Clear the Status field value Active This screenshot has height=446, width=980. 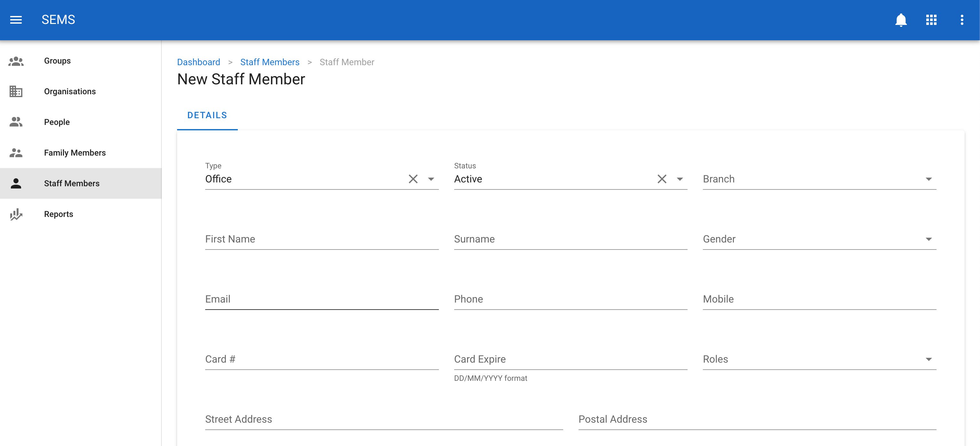(x=662, y=179)
